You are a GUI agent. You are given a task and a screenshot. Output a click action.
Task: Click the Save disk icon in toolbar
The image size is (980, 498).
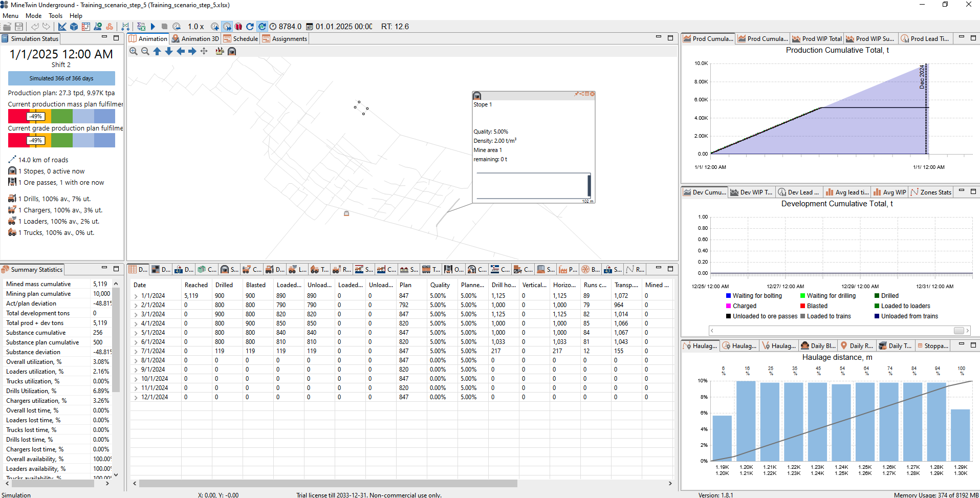19,27
